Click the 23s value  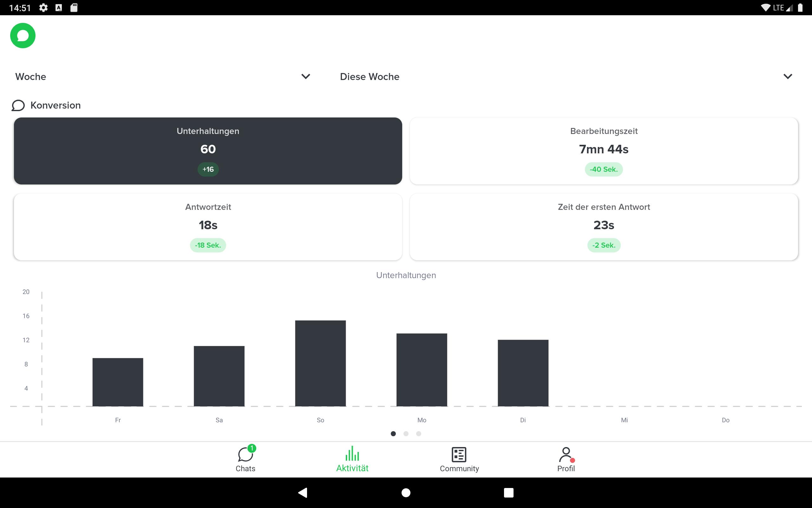point(604,225)
